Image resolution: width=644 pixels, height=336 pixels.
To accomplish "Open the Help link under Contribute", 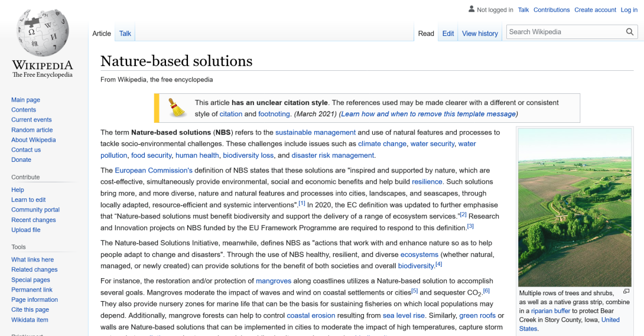I will pos(18,190).
